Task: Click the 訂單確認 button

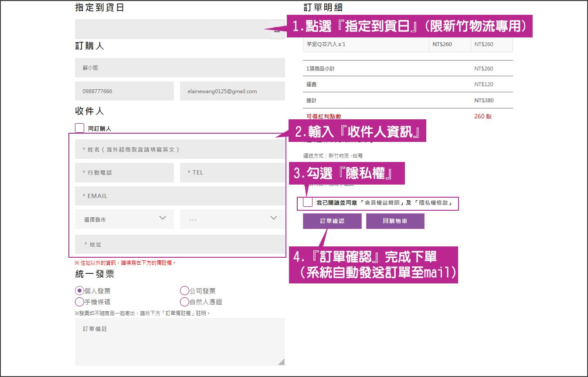Action: point(332,221)
